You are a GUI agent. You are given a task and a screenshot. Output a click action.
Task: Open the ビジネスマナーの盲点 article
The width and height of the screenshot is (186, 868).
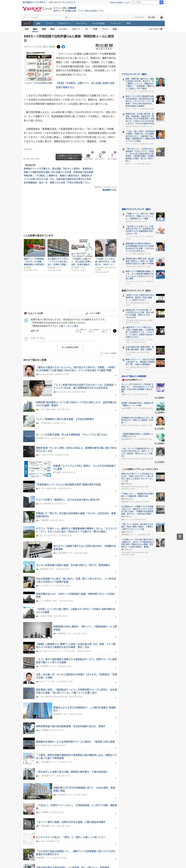pyautogui.click(x=71, y=837)
